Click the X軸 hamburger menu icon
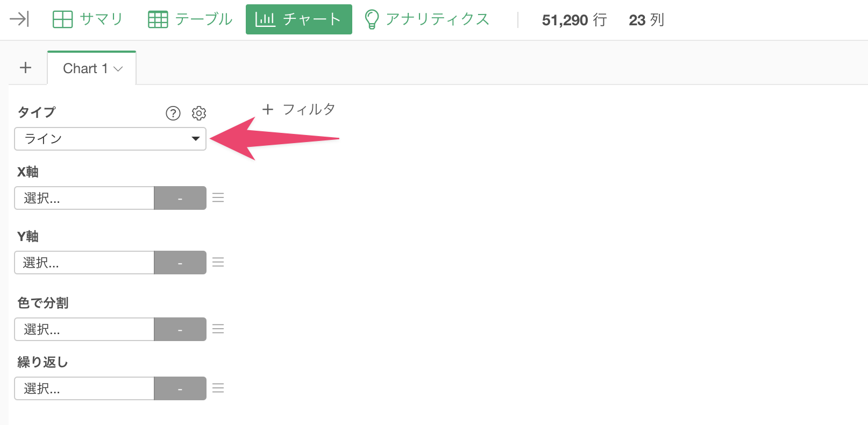This screenshot has width=868, height=425. 218,197
